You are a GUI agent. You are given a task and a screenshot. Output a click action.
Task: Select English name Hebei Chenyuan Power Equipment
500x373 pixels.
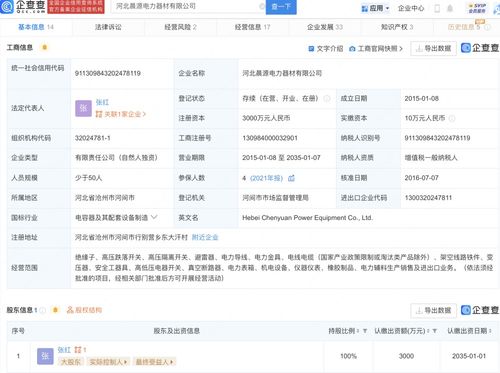tap(307, 218)
